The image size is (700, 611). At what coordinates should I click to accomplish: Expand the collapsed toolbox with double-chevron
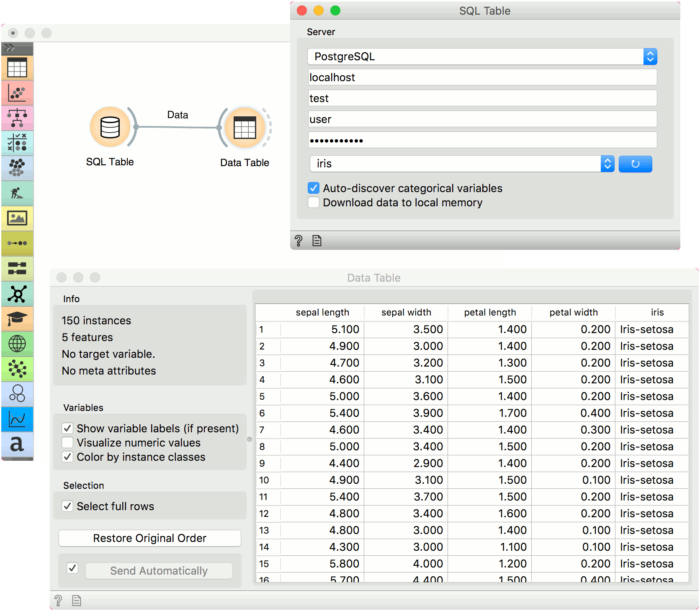[10, 48]
